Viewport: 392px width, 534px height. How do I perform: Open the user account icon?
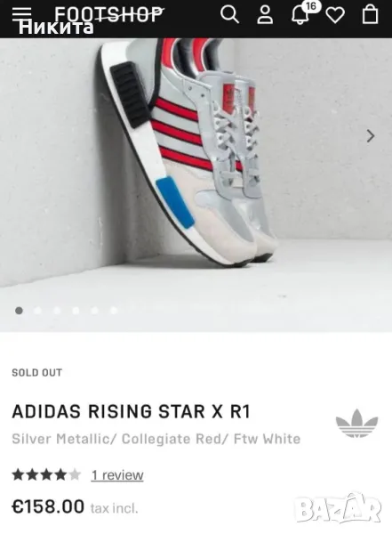(x=265, y=15)
